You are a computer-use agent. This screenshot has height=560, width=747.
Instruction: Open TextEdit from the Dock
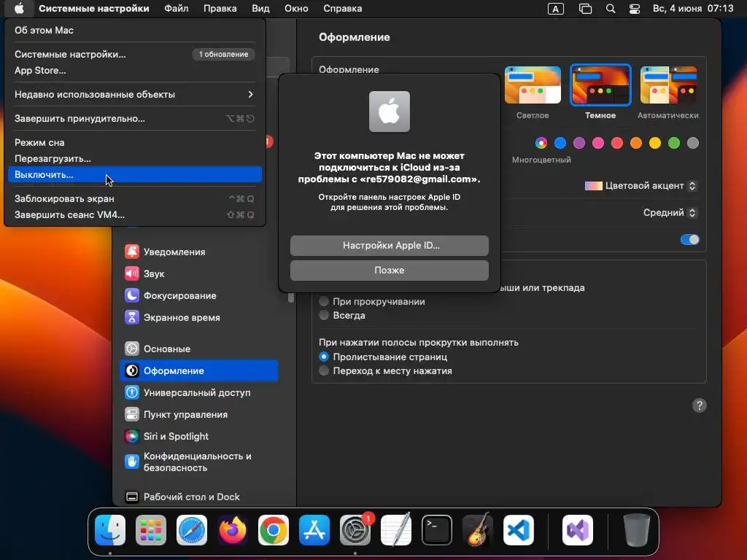coord(396,530)
